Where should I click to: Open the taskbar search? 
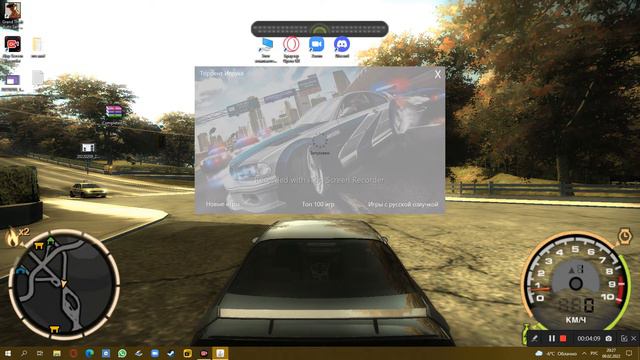[24, 353]
